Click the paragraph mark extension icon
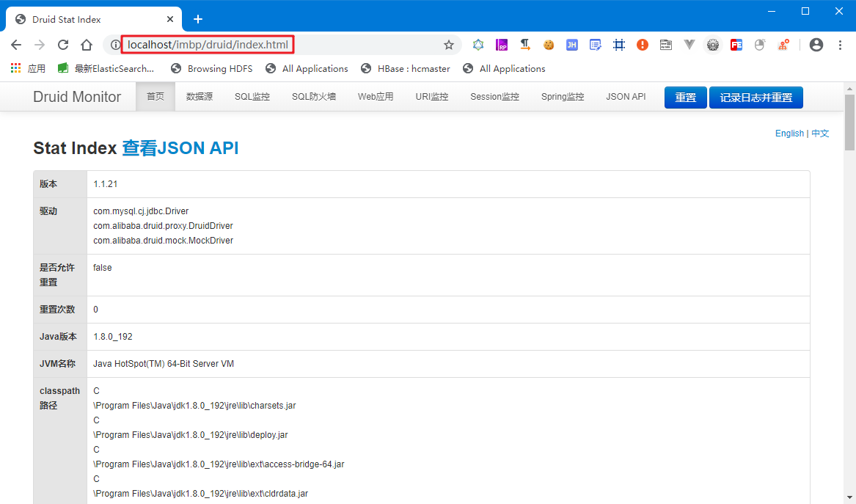 pos(525,45)
